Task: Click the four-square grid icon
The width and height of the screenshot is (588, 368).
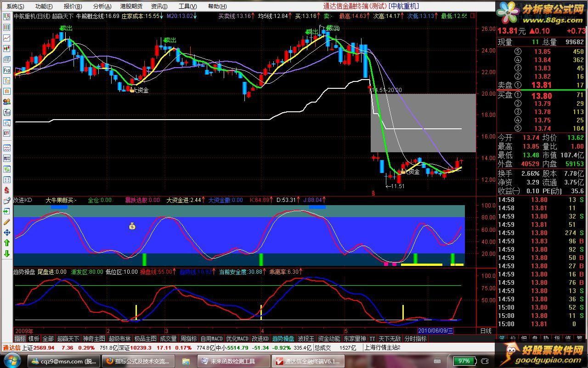Action: tap(7, 180)
